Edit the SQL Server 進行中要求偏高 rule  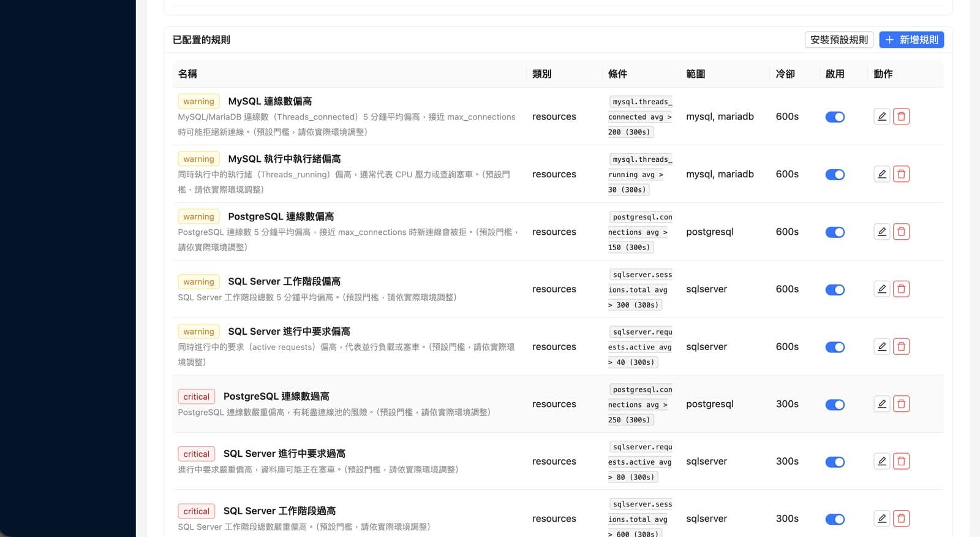(881, 346)
